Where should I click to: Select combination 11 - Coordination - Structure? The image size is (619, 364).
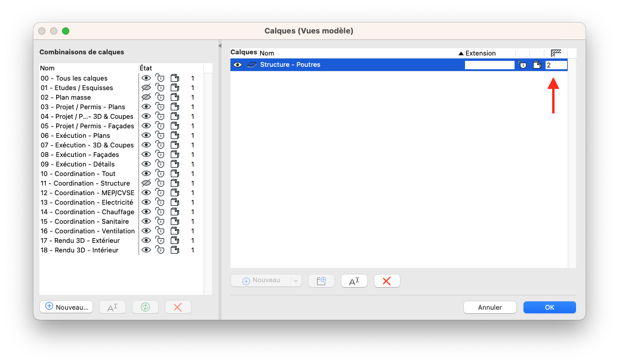(85, 183)
